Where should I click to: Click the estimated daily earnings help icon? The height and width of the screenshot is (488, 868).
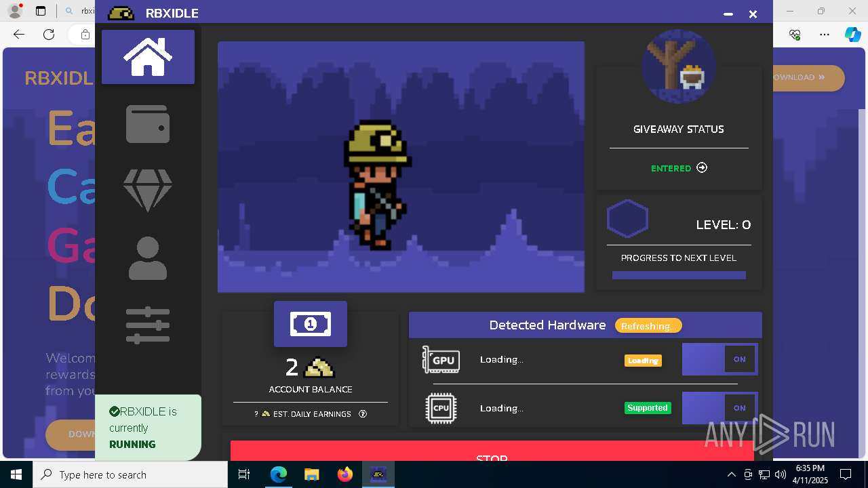click(x=363, y=413)
